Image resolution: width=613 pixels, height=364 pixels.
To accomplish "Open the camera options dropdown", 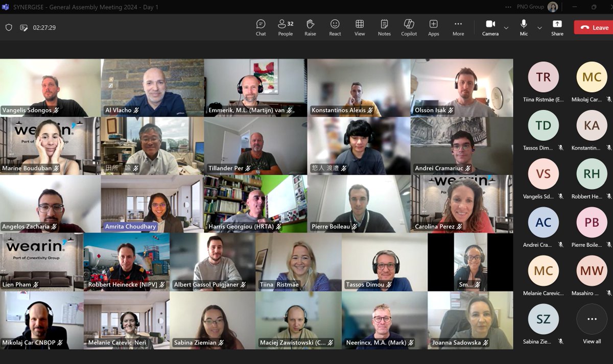I will tap(506, 29).
